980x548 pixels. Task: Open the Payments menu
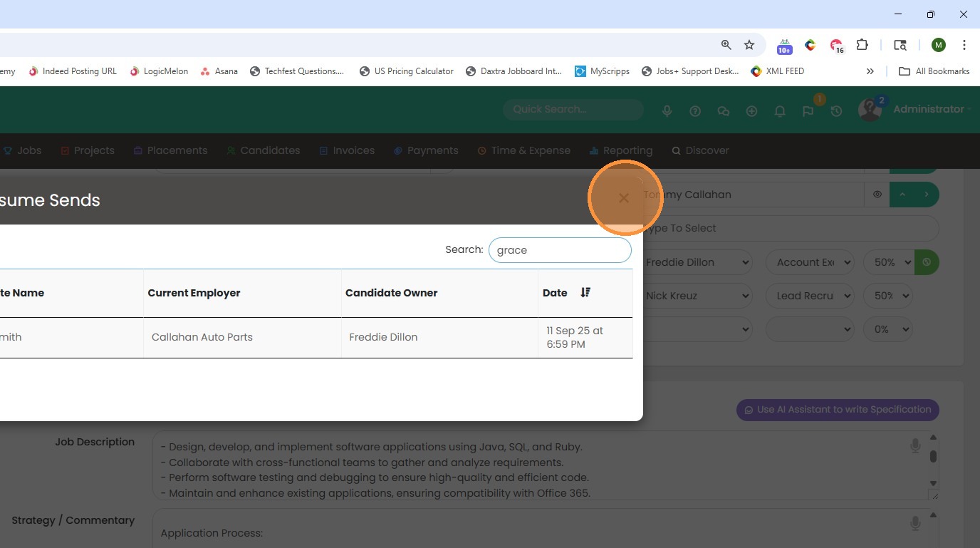point(426,150)
